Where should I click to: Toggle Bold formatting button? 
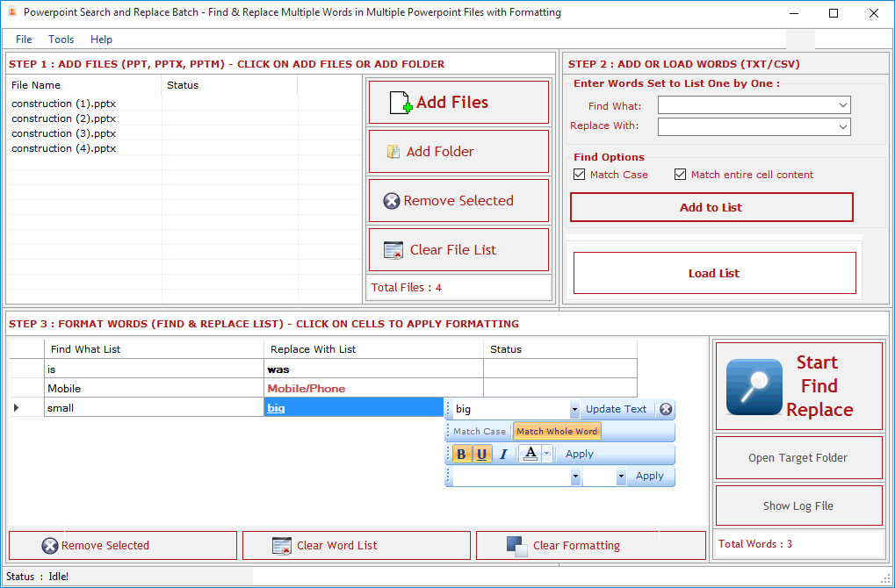tap(462, 454)
